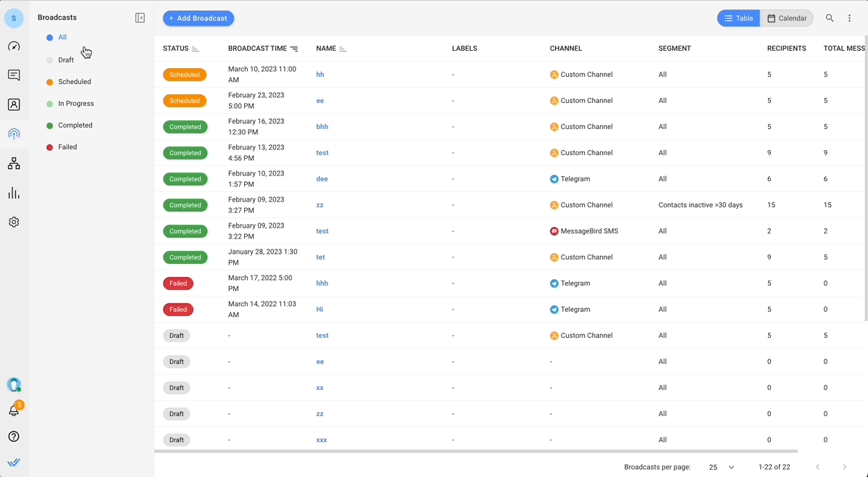Switch to Calendar view
This screenshot has width=868, height=477.
(787, 18)
